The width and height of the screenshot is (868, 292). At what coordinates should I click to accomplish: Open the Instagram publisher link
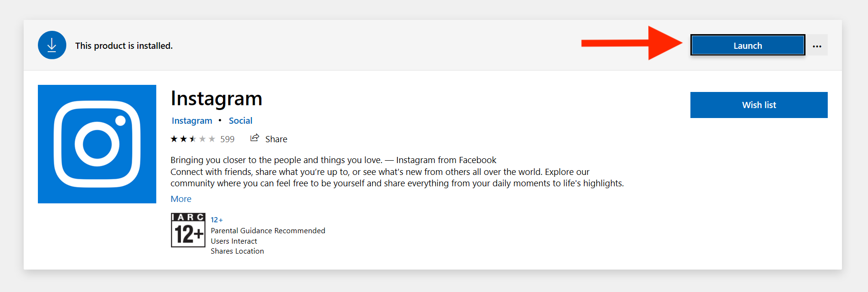tap(192, 121)
